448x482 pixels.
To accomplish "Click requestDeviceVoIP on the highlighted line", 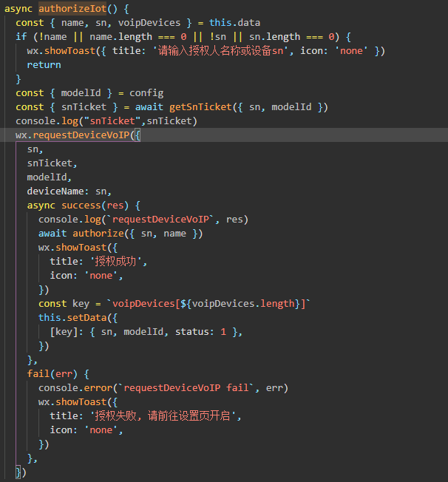I will (x=81, y=135).
